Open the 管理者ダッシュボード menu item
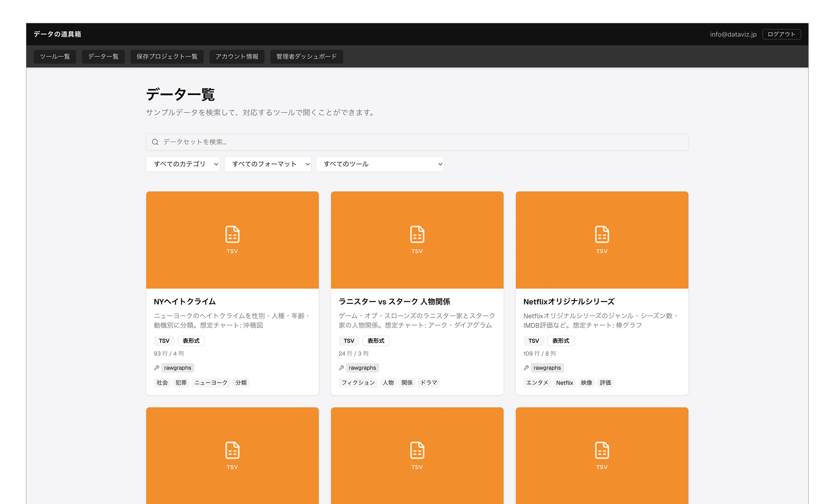Screen dimensions: 832x504 tap(306, 57)
